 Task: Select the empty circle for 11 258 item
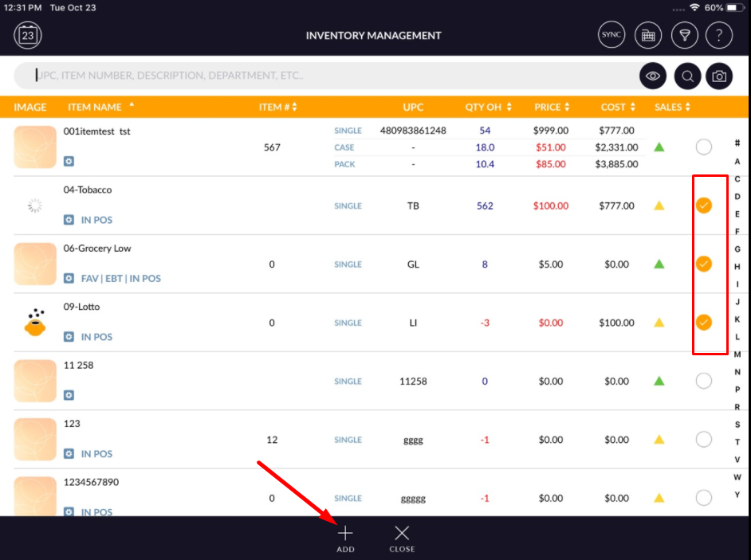point(704,381)
